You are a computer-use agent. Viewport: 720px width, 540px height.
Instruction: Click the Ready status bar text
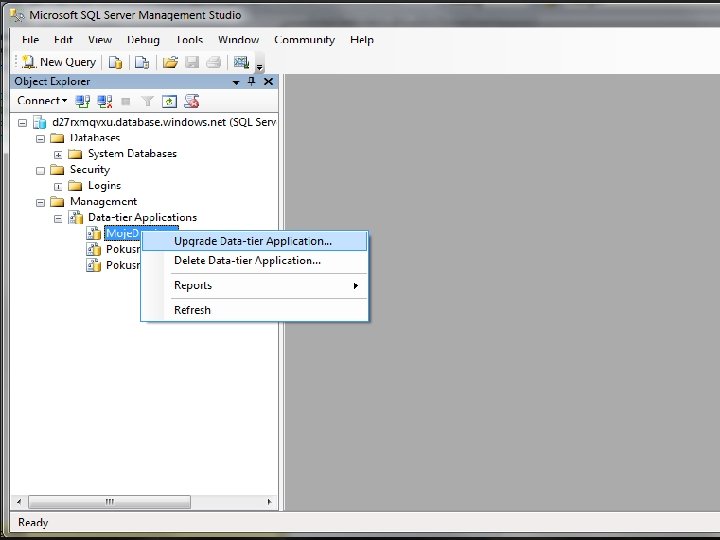pyautogui.click(x=33, y=523)
